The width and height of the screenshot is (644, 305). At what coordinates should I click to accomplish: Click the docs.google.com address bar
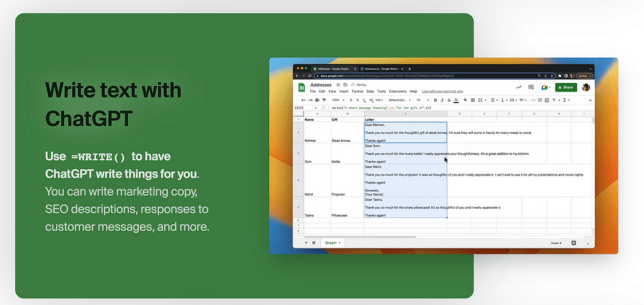(434, 75)
